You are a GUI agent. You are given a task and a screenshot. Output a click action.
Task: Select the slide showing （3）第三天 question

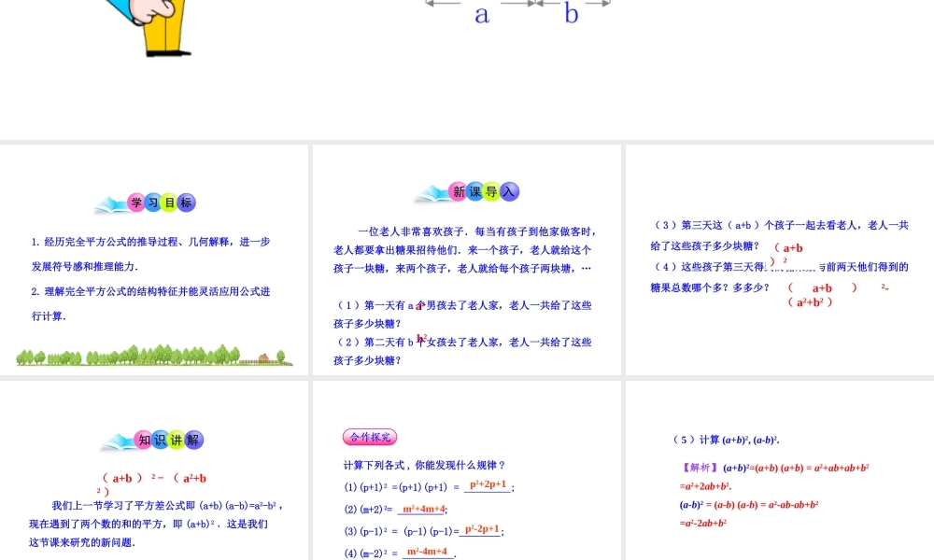click(x=780, y=261)
